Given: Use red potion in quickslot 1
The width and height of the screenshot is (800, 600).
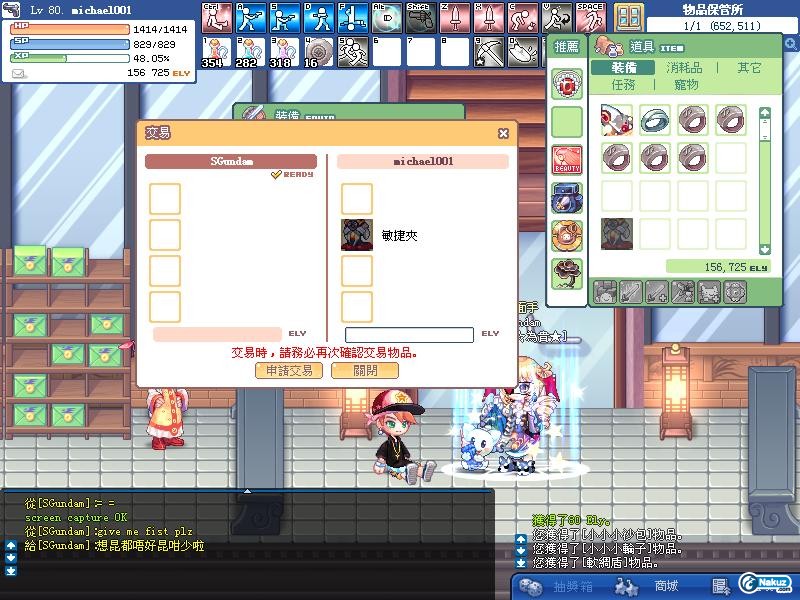Looking at the screenshot, I should (x=217, y=52).
